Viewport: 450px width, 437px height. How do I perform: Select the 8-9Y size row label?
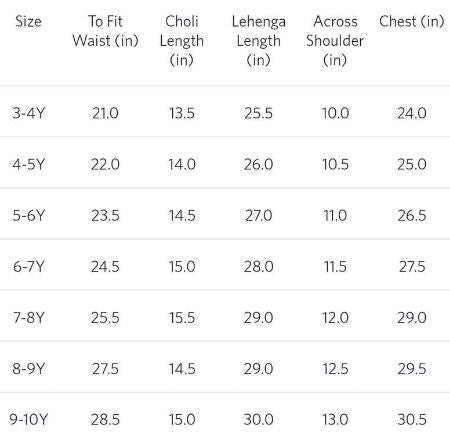[x=28, y=369]
